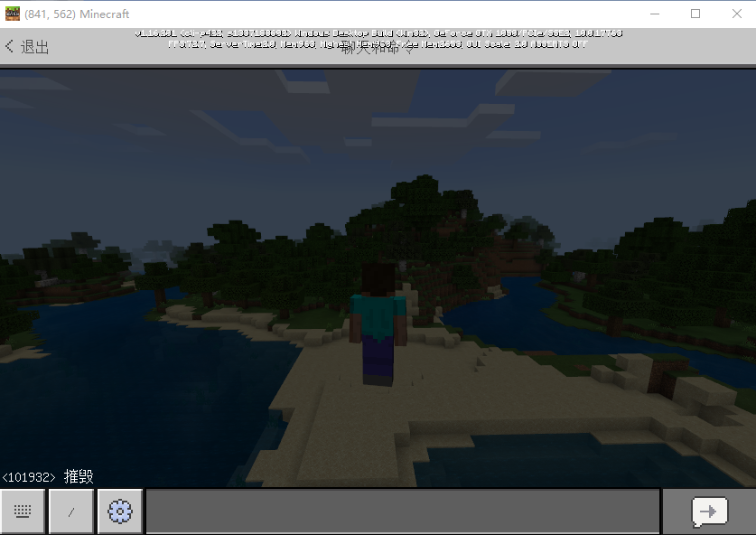Close the Minecraft window
This screenshot has width=756, height=535.
point(736,14)
